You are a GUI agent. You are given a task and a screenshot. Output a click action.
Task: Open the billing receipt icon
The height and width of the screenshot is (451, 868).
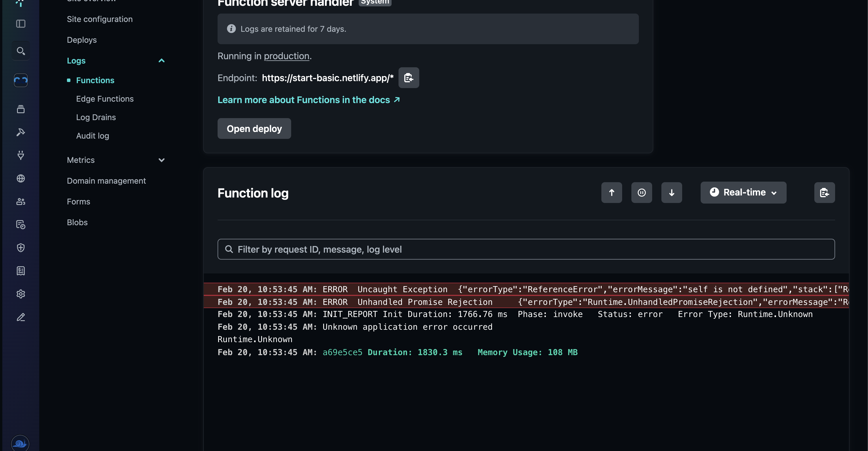tap(20, 271)
